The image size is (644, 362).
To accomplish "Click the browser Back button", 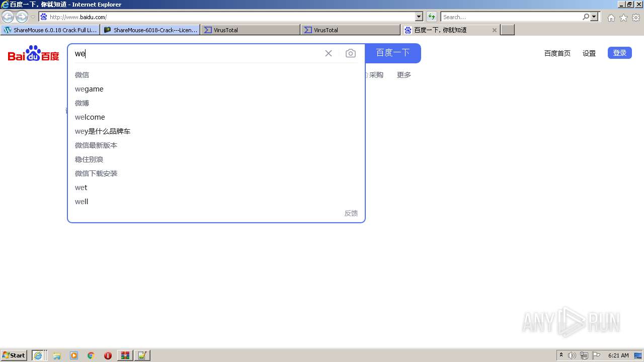I will [x=8, y=17].
